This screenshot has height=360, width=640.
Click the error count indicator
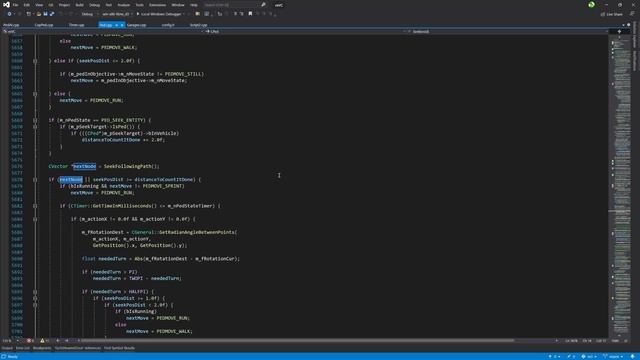[31, 340]
